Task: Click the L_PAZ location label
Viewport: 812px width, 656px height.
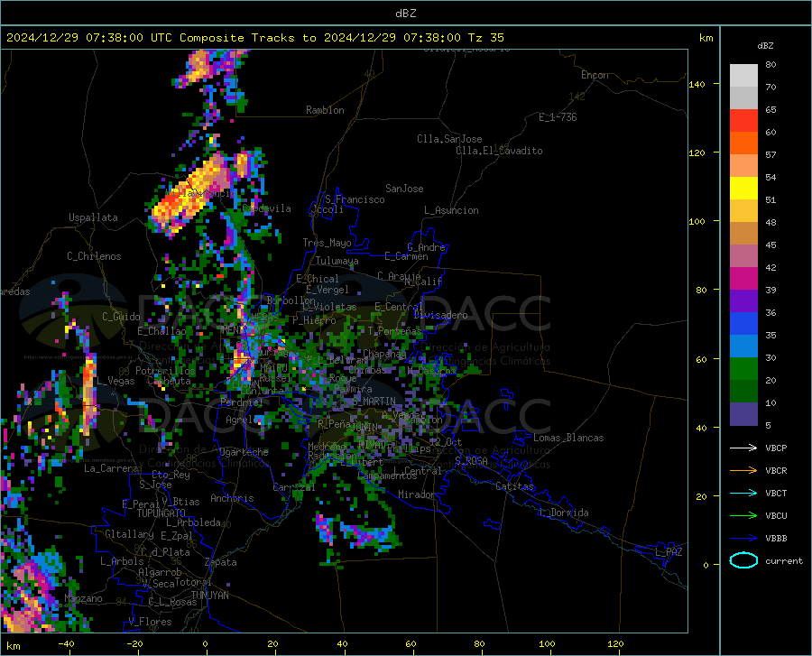Action: point(669,552)
